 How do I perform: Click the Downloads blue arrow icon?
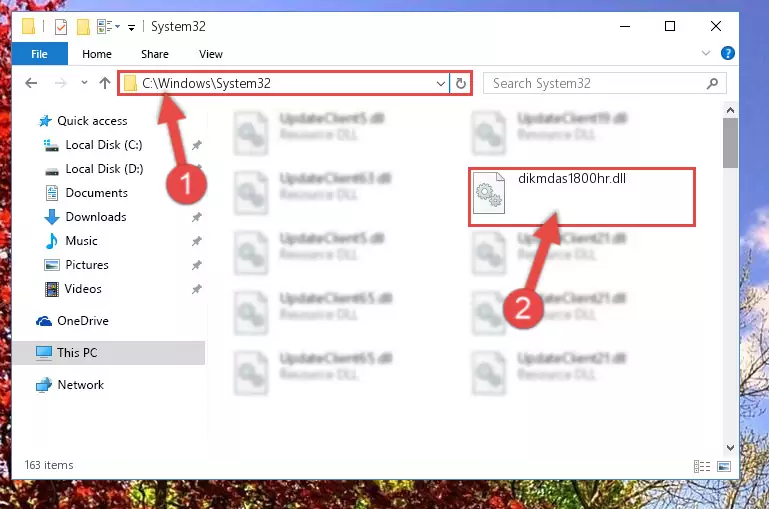click(51, 217)
